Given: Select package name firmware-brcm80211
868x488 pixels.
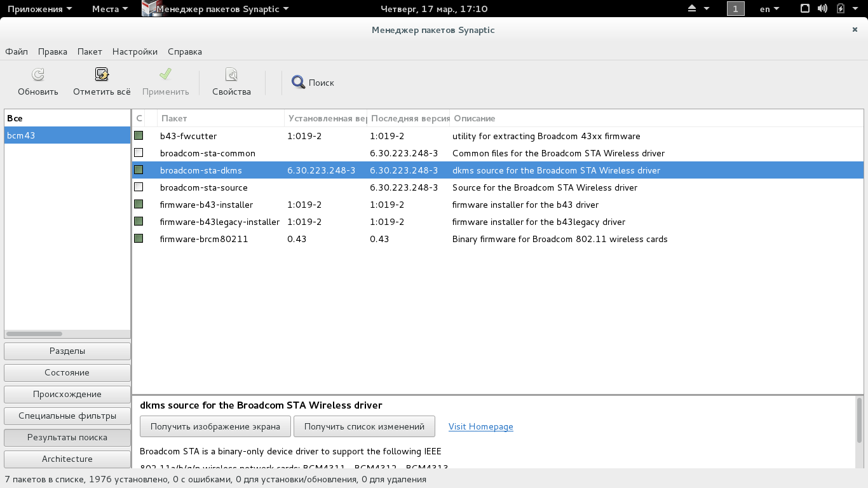Looking at the screenshot, I should click(204, 239).
